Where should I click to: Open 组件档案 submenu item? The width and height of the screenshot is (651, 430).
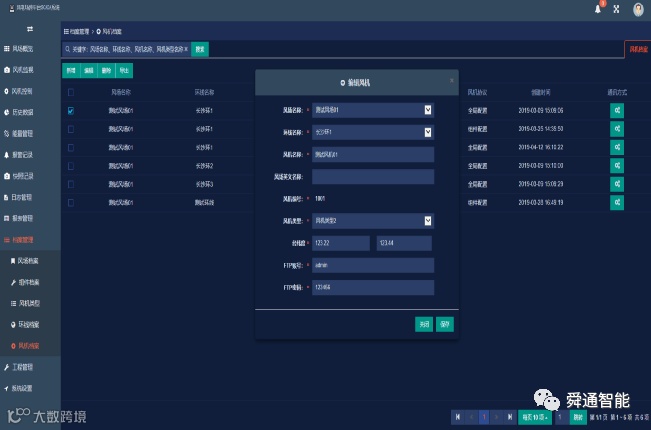click(25, 282)
